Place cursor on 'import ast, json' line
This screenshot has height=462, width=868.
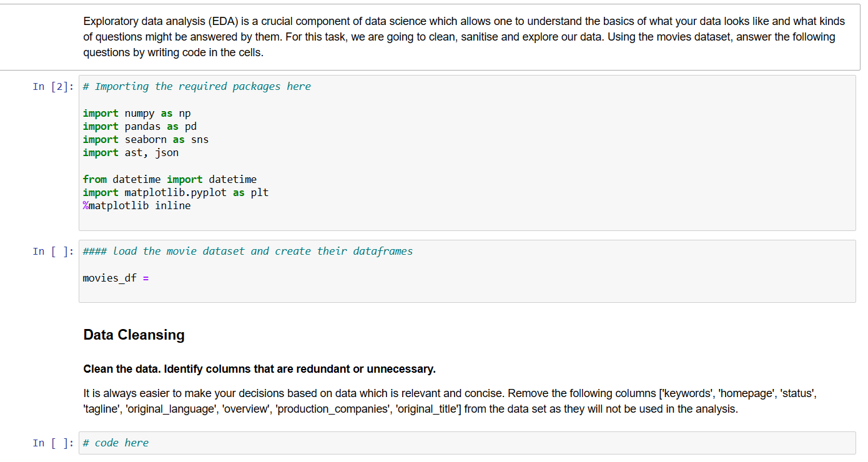pyautogui.click(x=131, y=153)
